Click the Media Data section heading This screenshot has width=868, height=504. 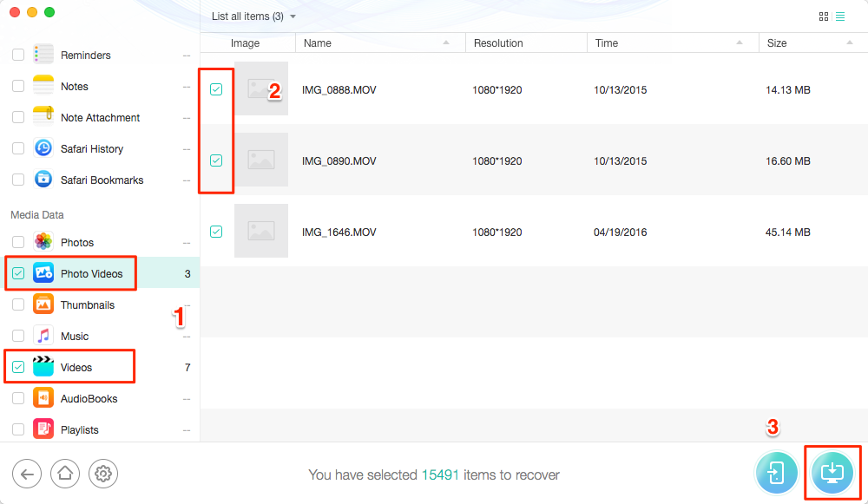click(x=37, y=214)
